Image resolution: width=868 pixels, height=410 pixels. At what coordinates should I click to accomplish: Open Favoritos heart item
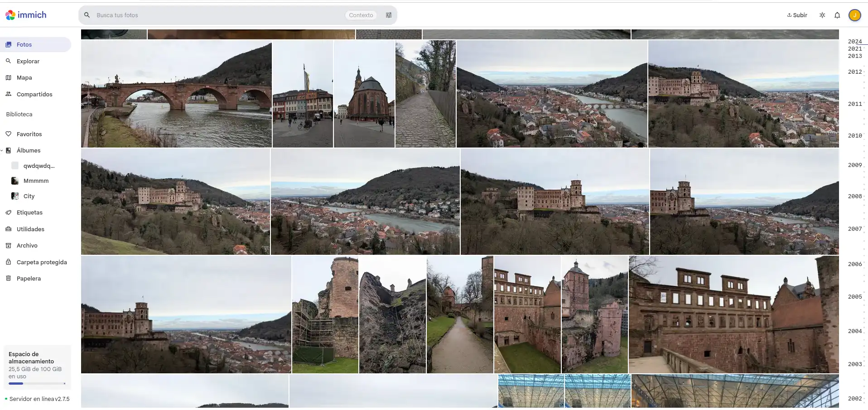(x=29, y=134)
